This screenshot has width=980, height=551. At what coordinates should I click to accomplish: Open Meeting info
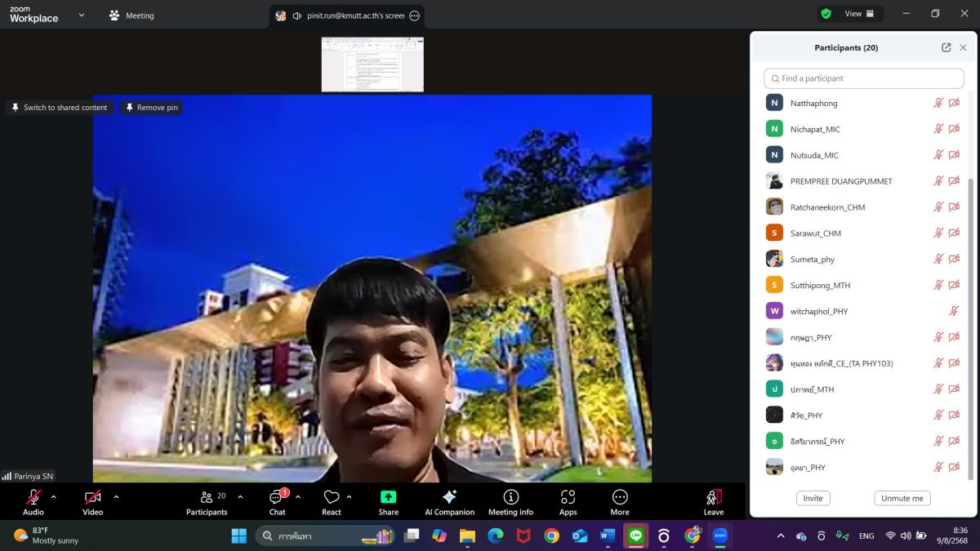(510, 502)
